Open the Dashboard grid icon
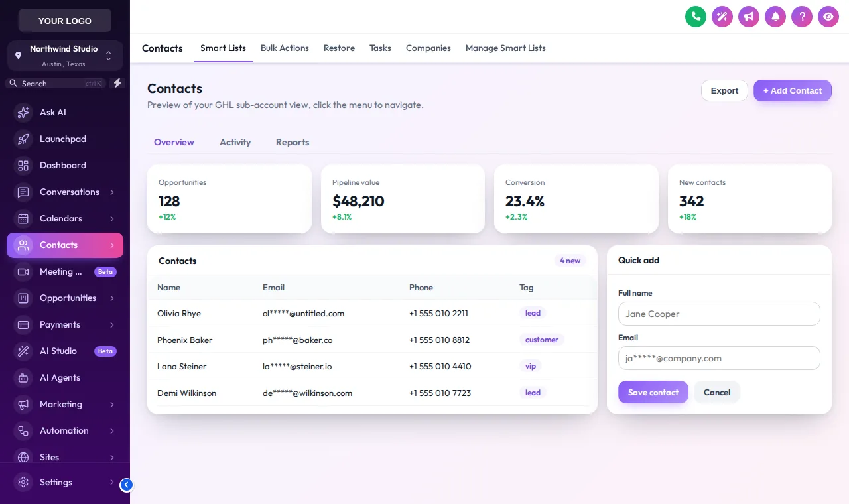 point(23,166)
